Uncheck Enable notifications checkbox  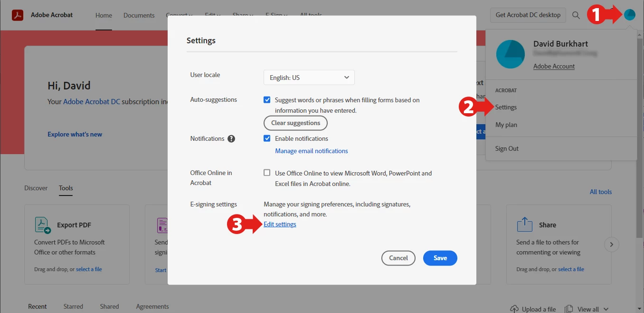[267, 138]
